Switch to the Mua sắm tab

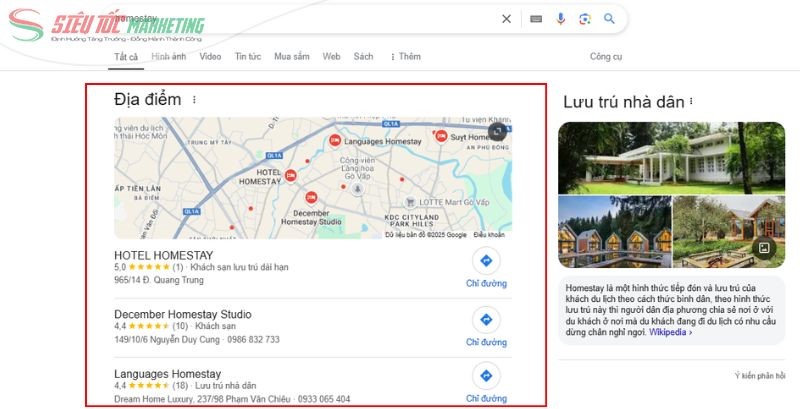pyautogui.click(x=292, y=57)
